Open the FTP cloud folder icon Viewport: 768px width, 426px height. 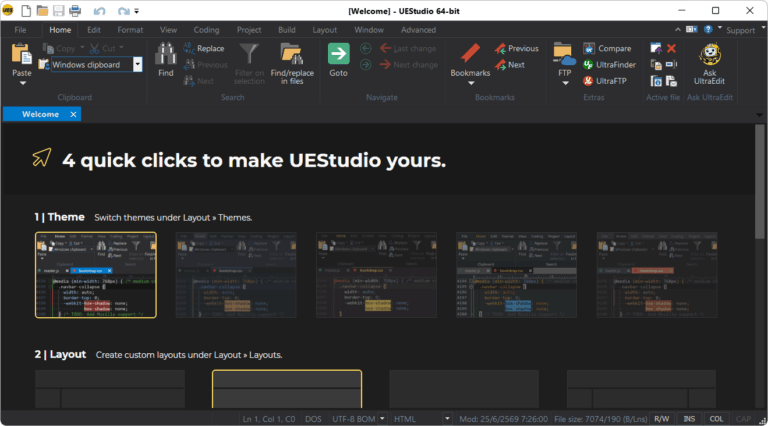pyautogui.click(x=564, y=54)
